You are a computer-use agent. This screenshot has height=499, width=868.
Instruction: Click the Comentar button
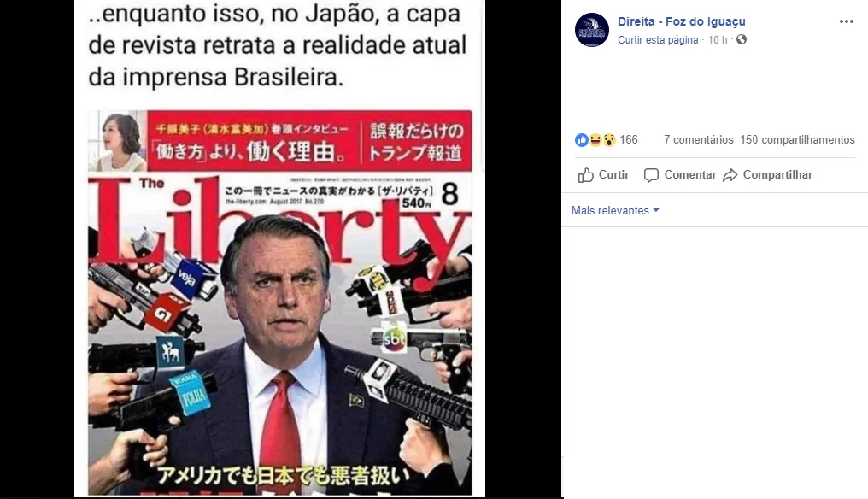pos(680,175)
